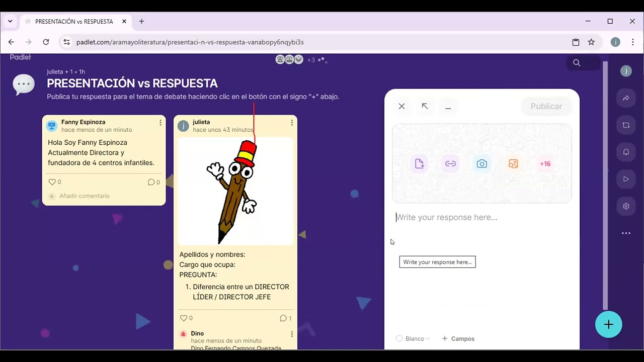Open julieta post options menu
644x362 pixels.
point(292,123)
